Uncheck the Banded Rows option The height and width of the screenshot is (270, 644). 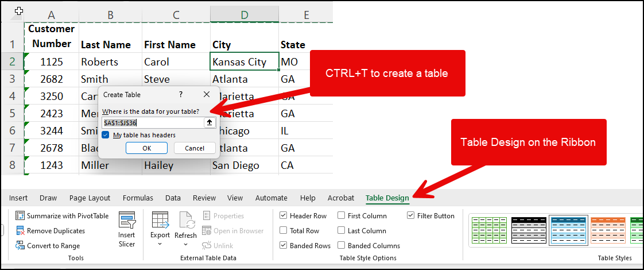point(283,246)
